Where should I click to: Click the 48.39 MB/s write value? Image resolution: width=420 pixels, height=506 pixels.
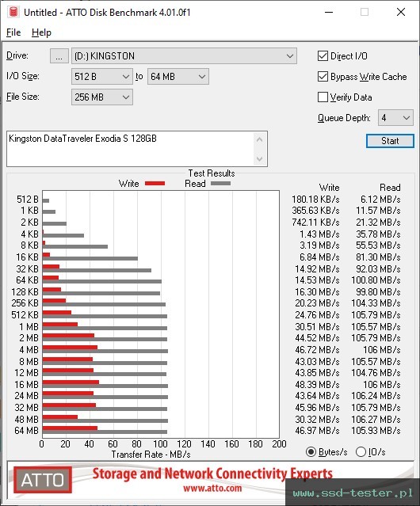point(317,385)
